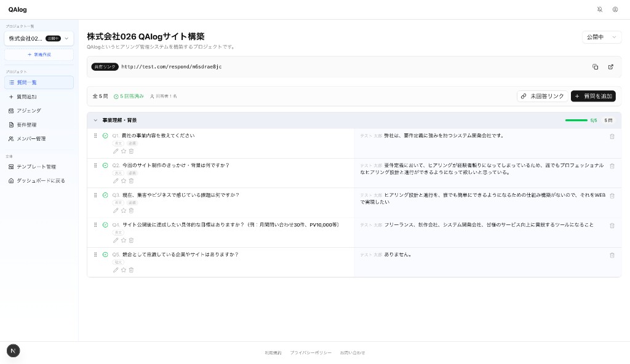This screenshot has width=630, height=364.
Task: Select the shared link URL text
Action: [x=171, y=67]
